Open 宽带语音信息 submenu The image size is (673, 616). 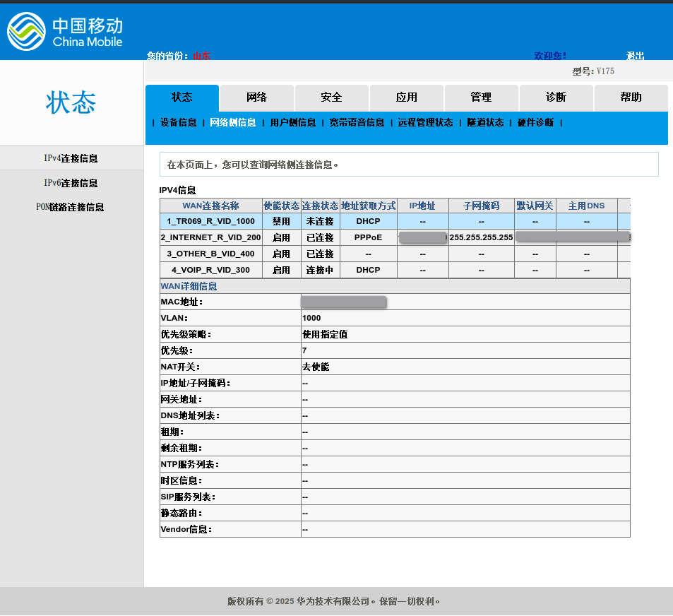357,123
